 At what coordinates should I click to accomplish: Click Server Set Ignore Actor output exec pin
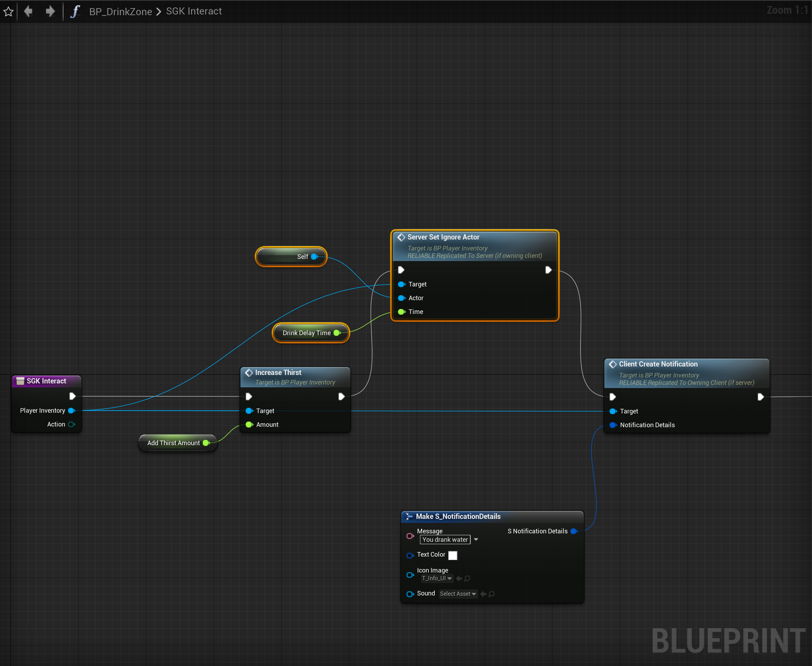coord(548,270)
